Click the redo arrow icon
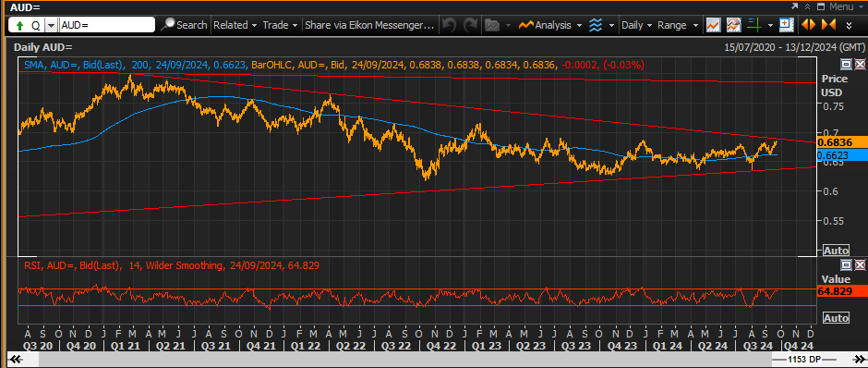Viewport: 868px width, 368px height. tap(470, 25)
